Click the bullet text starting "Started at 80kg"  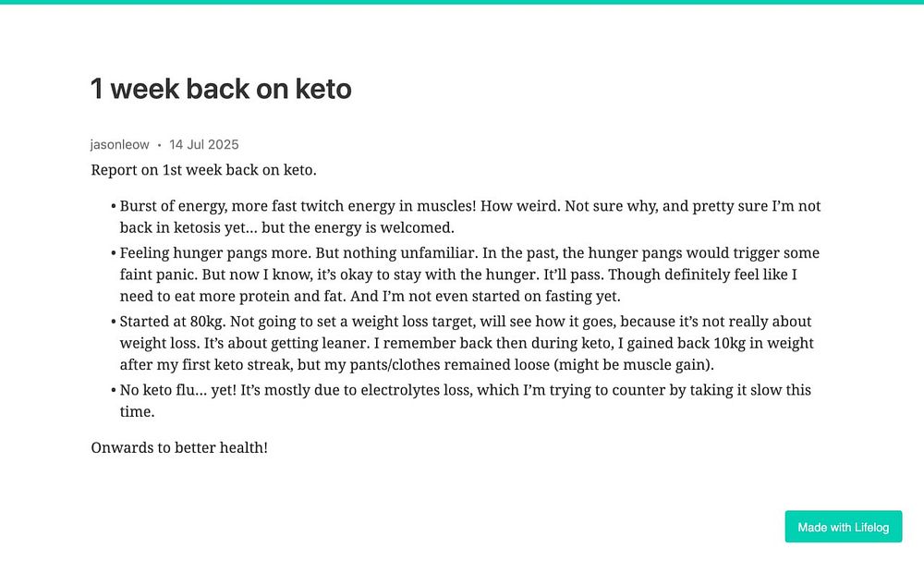pyautogui.click(x=466, y=343)
